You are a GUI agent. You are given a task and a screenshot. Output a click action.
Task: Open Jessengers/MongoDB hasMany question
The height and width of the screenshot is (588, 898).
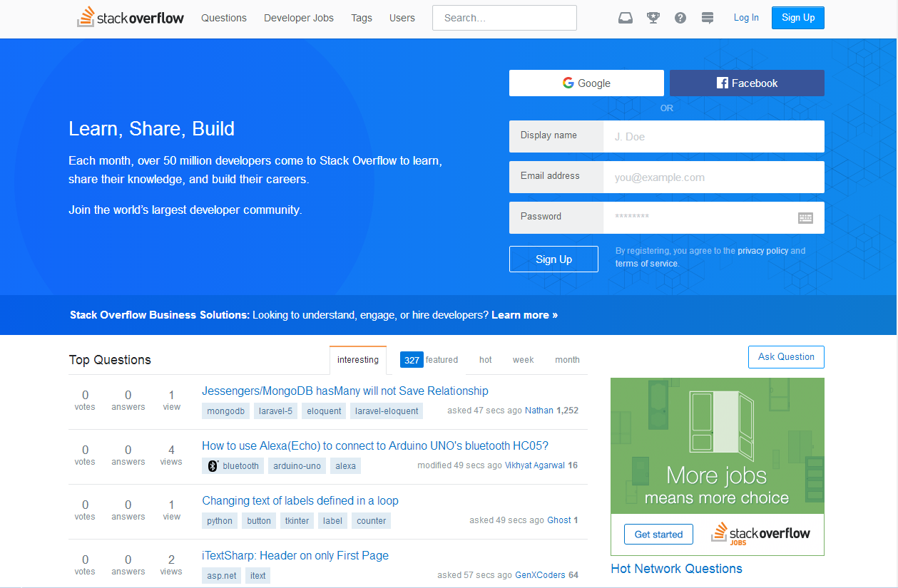[x=345, y=391]
